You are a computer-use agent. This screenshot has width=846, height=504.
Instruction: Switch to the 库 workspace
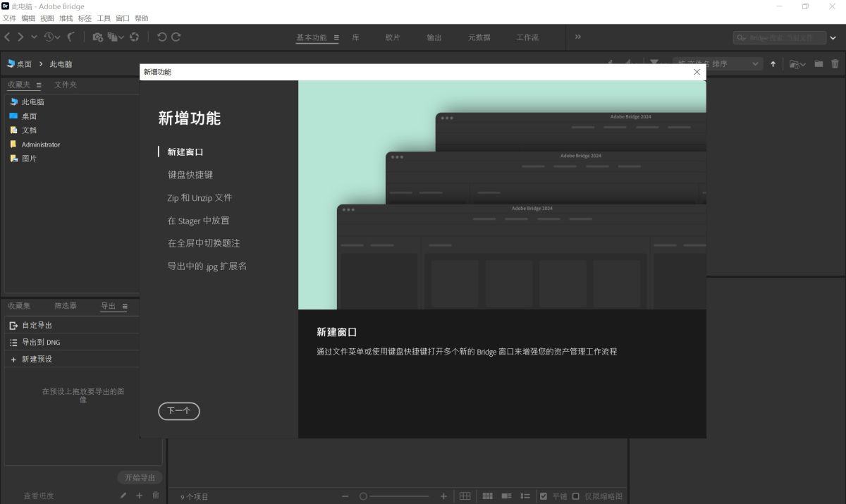pyautogui.click(x=355, y=37)
